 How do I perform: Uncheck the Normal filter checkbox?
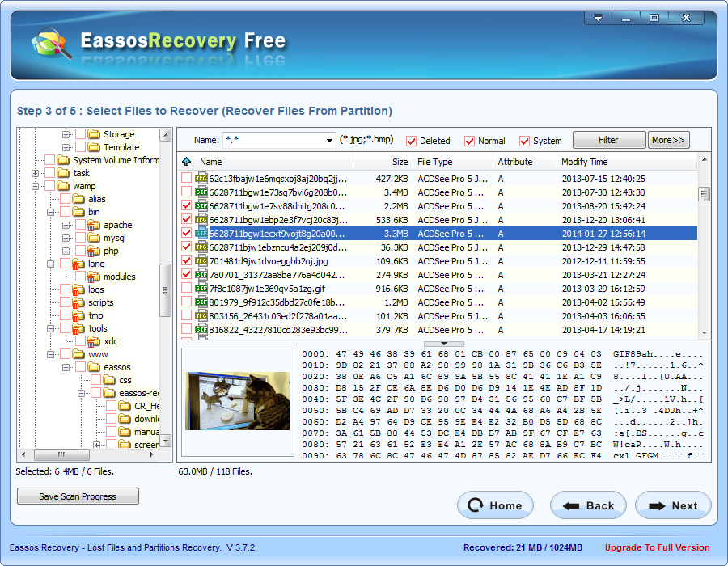click(x=469, y=141)
